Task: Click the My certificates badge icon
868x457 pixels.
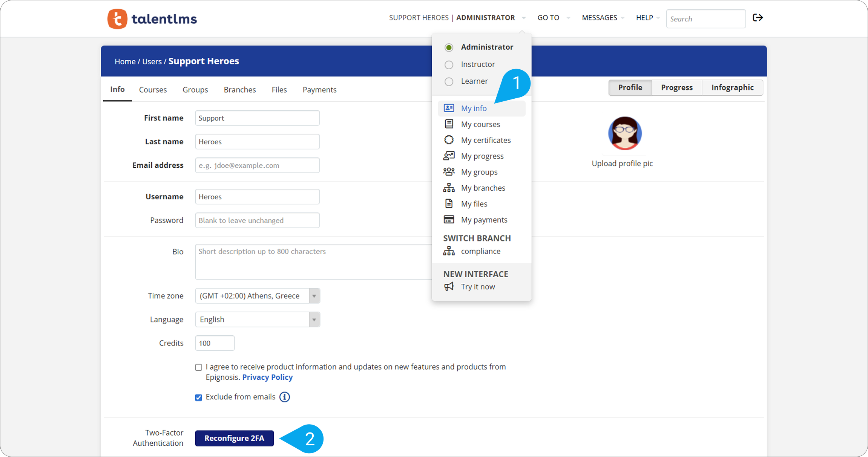Action: coord(449,140)
